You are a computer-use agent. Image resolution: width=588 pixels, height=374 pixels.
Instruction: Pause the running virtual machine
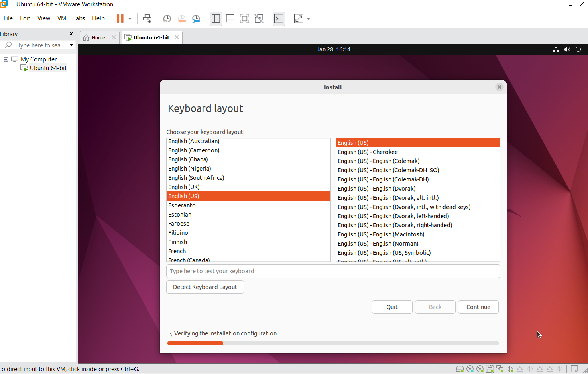[x=120, y=19]
